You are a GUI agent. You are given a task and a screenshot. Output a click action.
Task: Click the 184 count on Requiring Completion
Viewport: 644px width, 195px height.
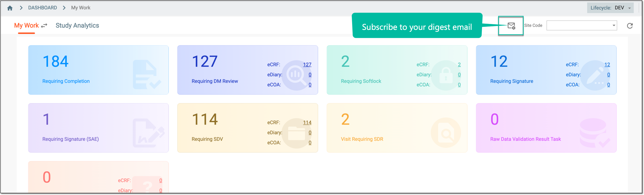tap(56, 62)
